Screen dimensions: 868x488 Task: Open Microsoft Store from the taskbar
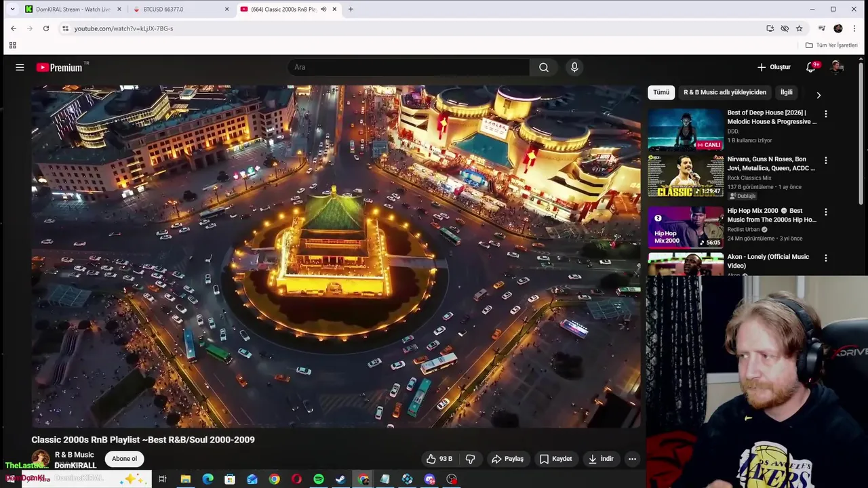tap(230, 479)
